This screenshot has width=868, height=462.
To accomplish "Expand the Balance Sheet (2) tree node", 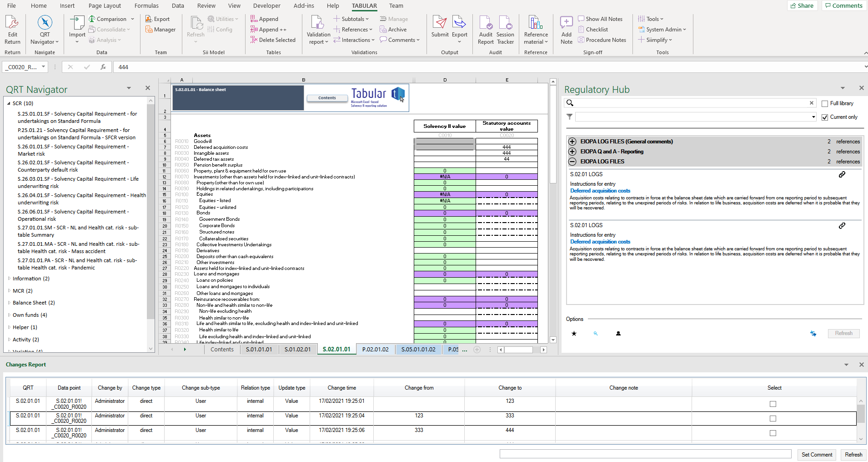I will (x=10, y=303).
